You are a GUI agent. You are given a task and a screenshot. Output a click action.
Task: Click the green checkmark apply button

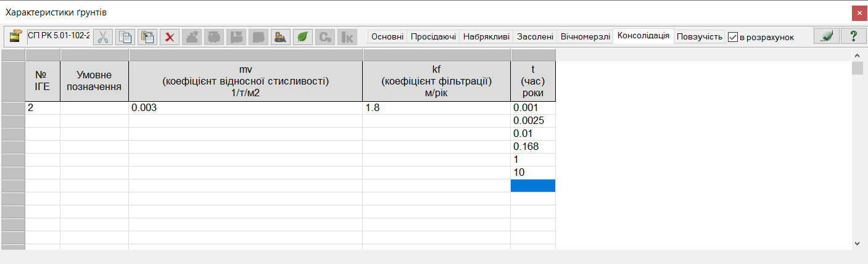pos(826,36)
